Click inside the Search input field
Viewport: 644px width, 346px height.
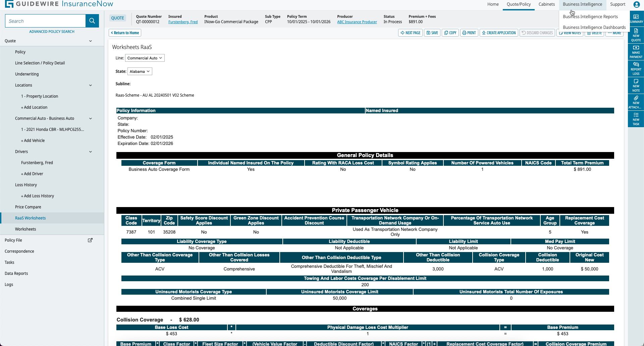point(45,20)
